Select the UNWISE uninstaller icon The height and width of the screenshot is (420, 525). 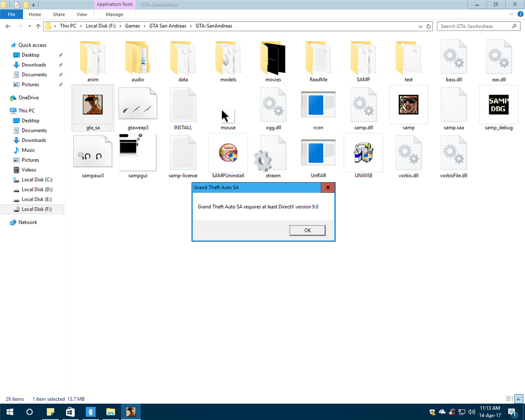(x=364, y=152)
